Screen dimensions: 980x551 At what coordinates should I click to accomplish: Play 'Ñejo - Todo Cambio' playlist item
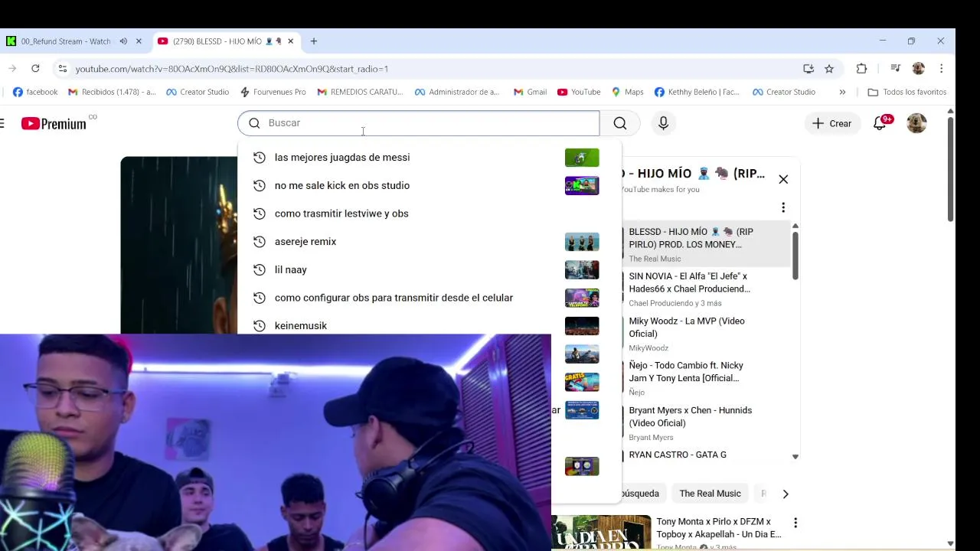(x=704, y=378)
